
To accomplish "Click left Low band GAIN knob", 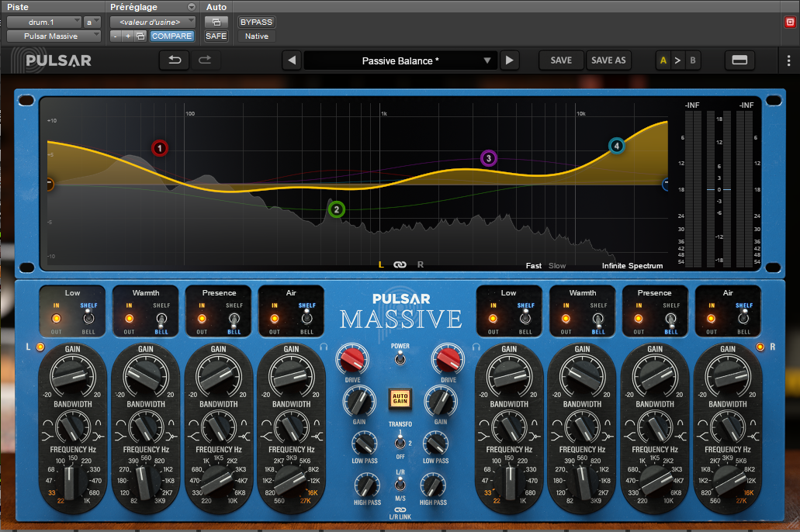I will point(72,376).
